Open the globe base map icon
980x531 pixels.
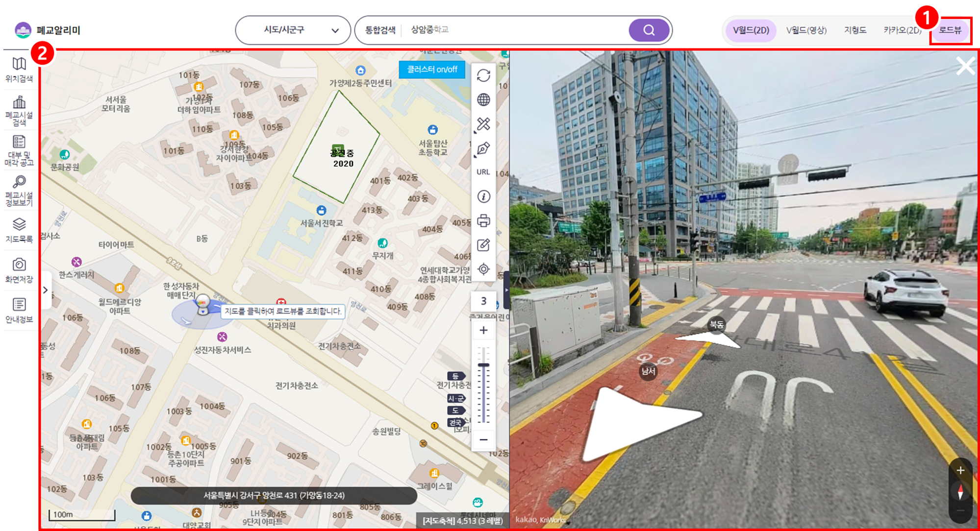pos(483,99)
